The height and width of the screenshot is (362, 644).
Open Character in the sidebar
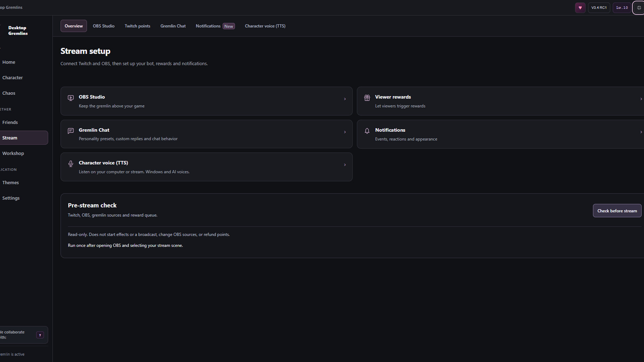pos(12,77)
